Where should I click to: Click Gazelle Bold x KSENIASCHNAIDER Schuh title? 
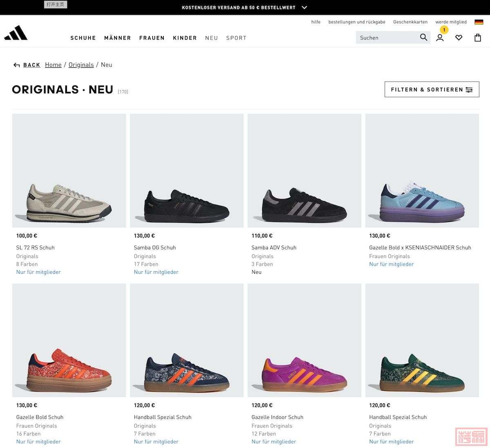click(x=420, y=248)
